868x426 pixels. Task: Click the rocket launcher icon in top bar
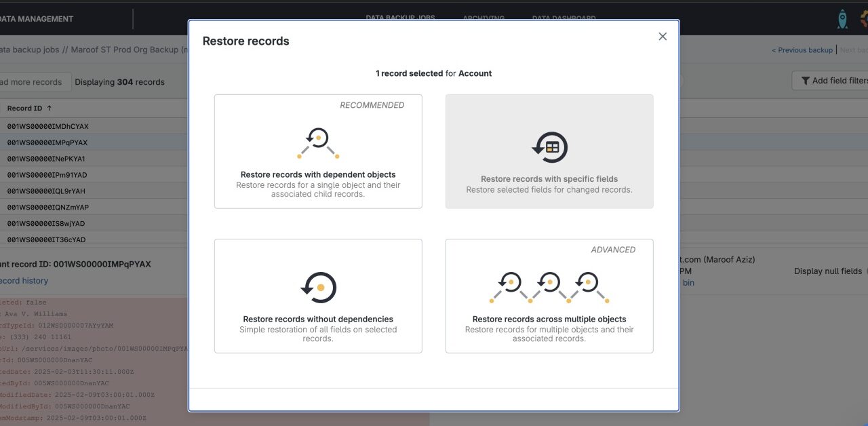[x=843, y=18]
